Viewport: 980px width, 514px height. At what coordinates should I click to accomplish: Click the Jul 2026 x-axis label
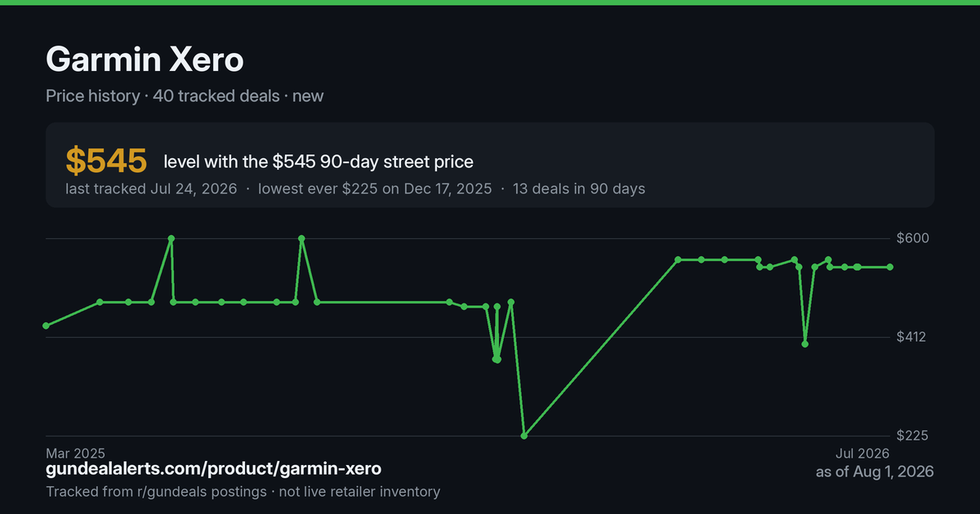click(x=862, y=452)
